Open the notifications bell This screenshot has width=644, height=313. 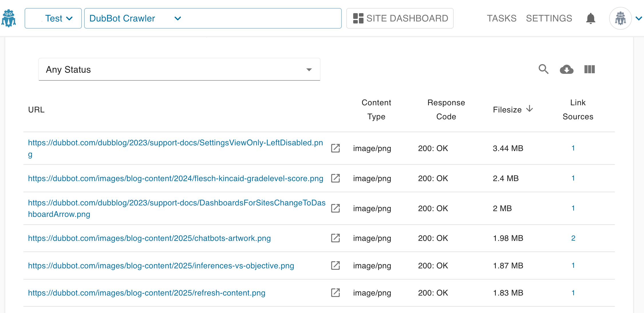[x=590, y=18]
